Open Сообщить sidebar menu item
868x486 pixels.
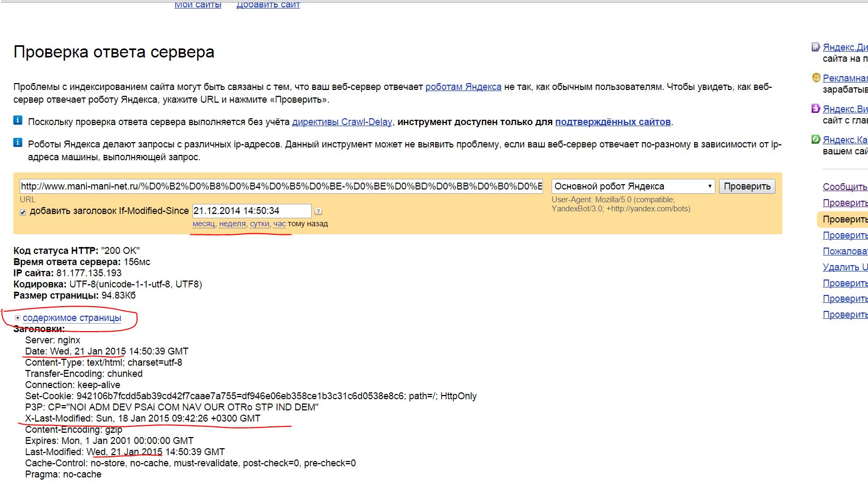pyautogui.click(x=845, y=187)
